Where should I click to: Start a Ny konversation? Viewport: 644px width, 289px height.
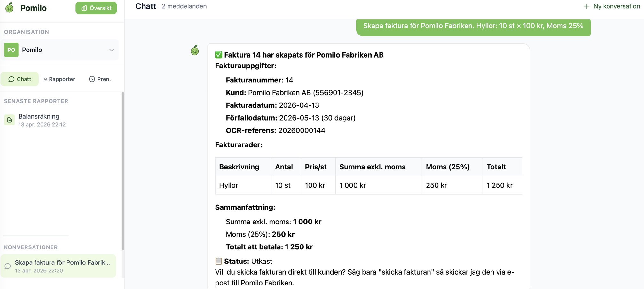[611, 6]
